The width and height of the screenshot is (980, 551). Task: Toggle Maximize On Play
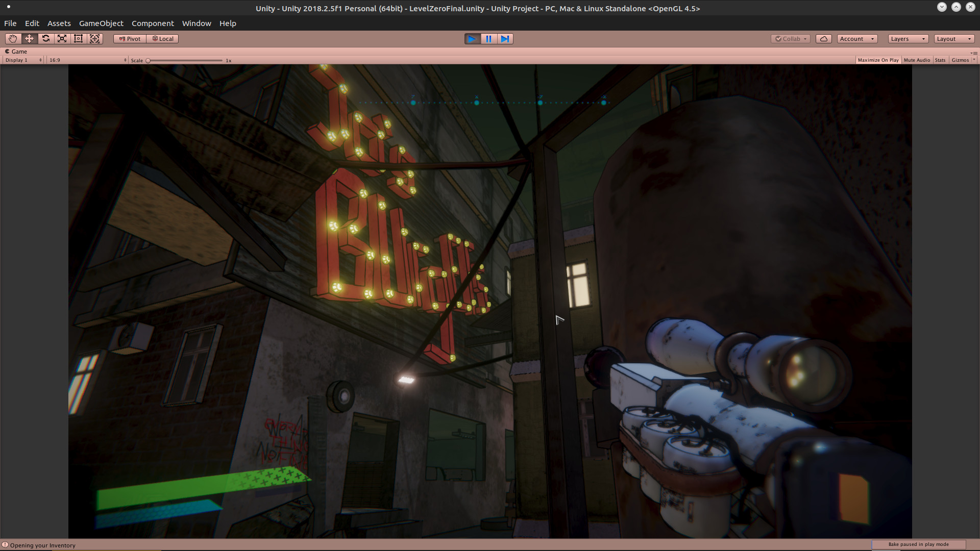[x=878, y=60]
